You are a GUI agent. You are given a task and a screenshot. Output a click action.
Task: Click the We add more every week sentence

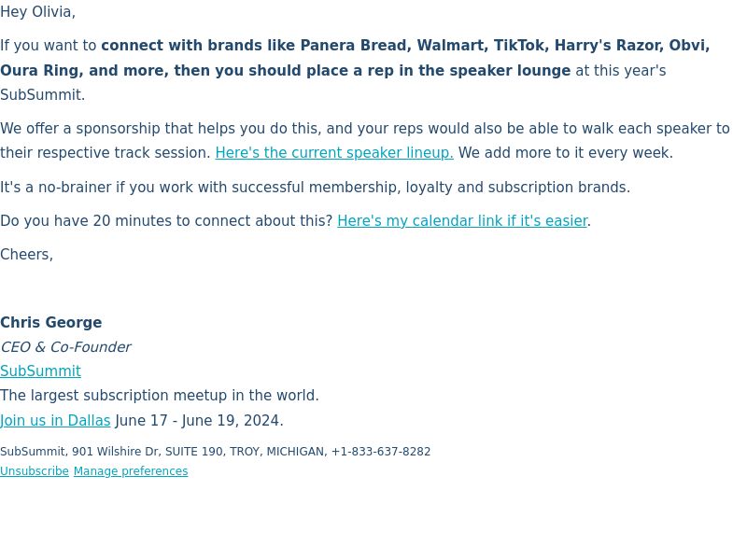click(566, 153)
